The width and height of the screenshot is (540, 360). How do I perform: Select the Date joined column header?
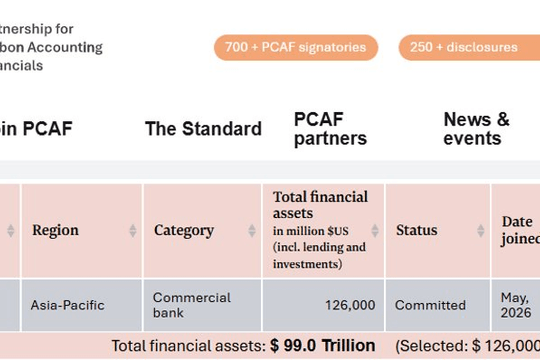(520, 230)
